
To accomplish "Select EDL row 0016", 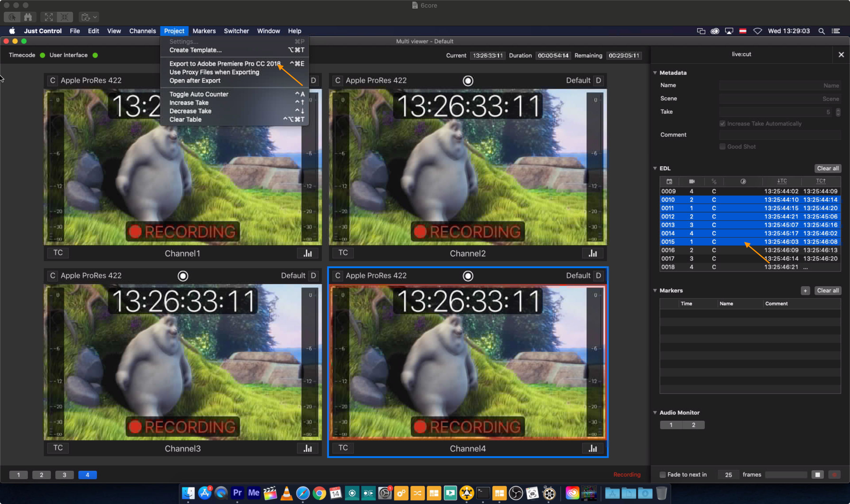I will pyautogui.click(x=750, y=250).
